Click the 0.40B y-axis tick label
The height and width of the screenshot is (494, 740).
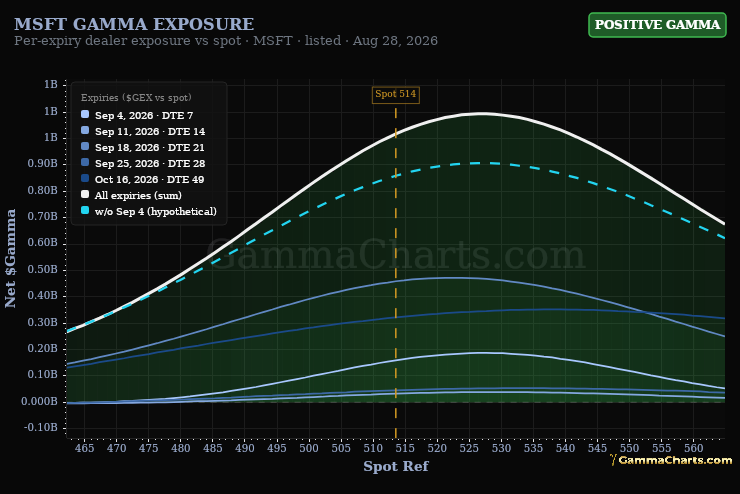42,295
